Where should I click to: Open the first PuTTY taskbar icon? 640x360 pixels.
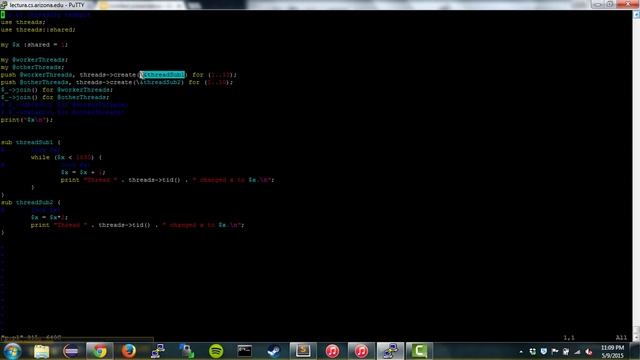coord(158,351)
